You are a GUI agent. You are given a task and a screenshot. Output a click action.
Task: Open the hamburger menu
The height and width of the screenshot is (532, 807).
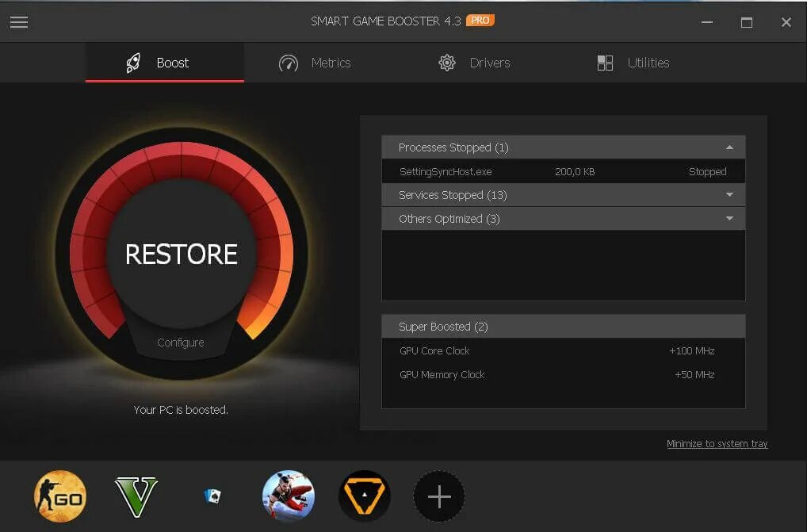point(19,22)
